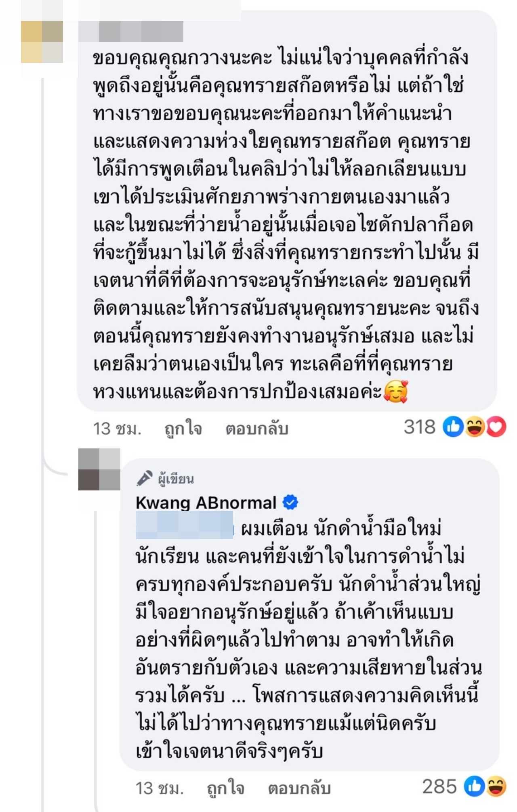
Task: Click the verified badge next to Kwang ABnormal
Action: point(290,502)
